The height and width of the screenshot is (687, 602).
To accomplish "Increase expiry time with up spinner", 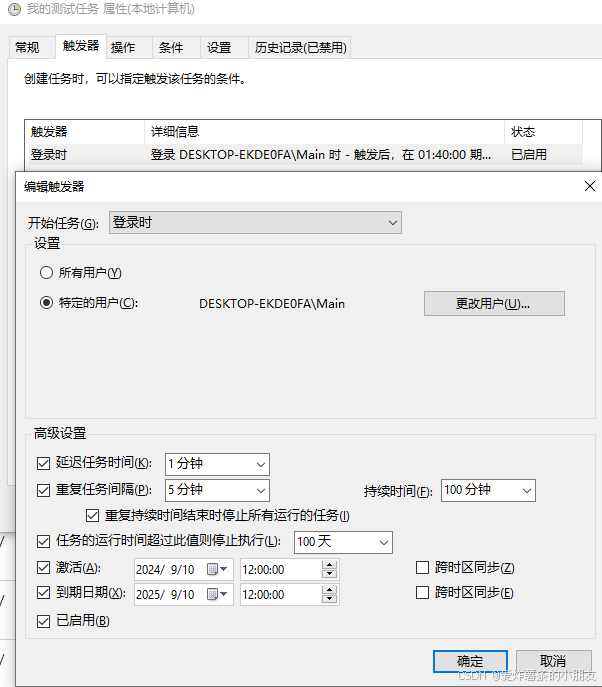I will (329, 590).
